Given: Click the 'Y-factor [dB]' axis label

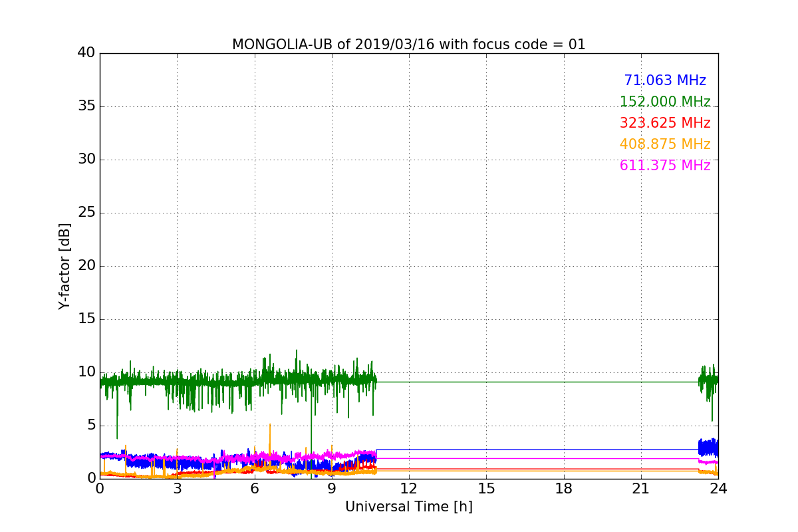Looking at the screenshot, I should pos(65,266).
